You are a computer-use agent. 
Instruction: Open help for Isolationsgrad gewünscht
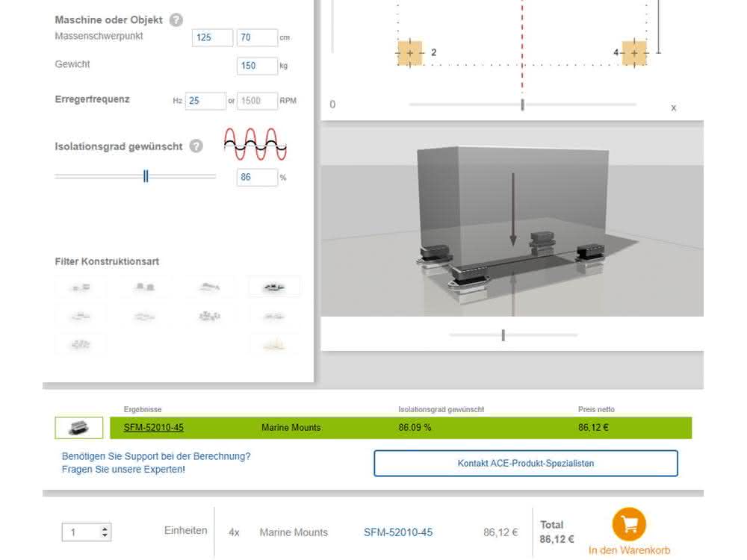(196, 146)
